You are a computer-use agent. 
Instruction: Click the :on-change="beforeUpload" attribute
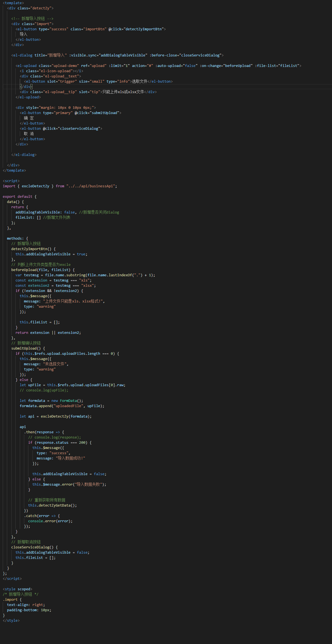(x=226, y=66)
